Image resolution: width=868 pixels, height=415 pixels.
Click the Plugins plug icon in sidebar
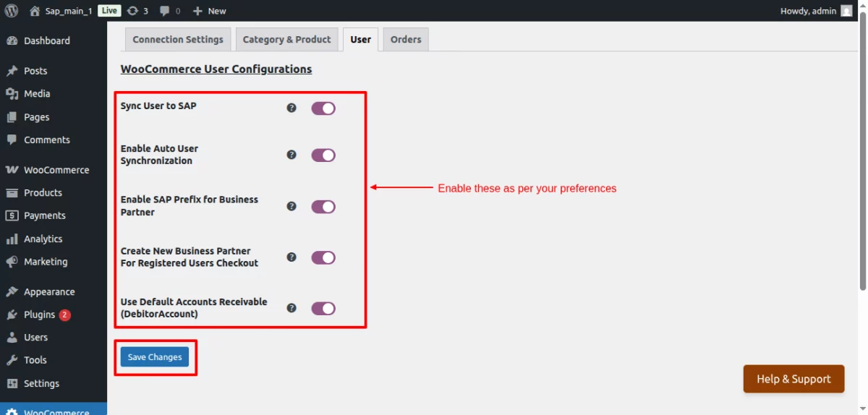[12, 315]
